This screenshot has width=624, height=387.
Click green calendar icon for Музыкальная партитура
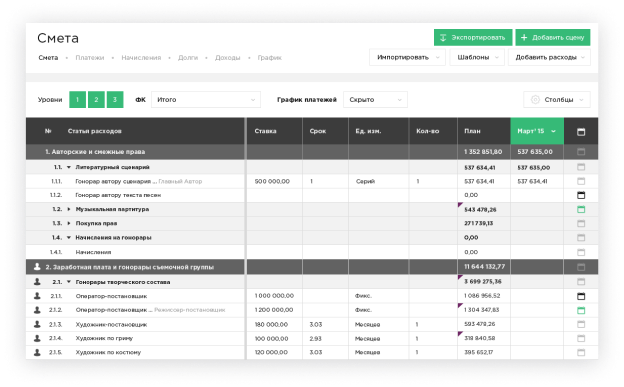(x=581, y=209)
